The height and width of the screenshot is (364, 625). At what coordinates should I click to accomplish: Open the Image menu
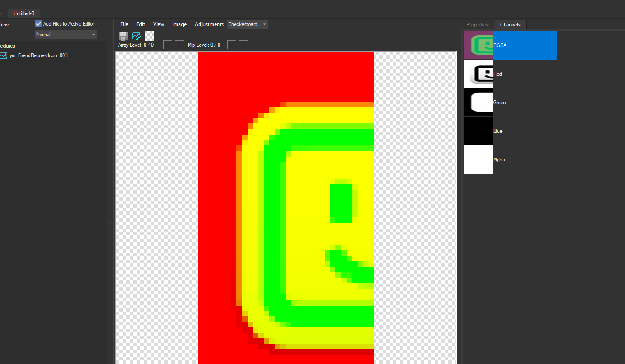(179, 24)
